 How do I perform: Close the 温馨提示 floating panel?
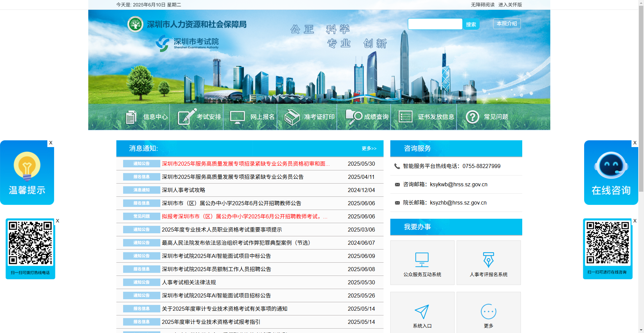click(51, 143)
